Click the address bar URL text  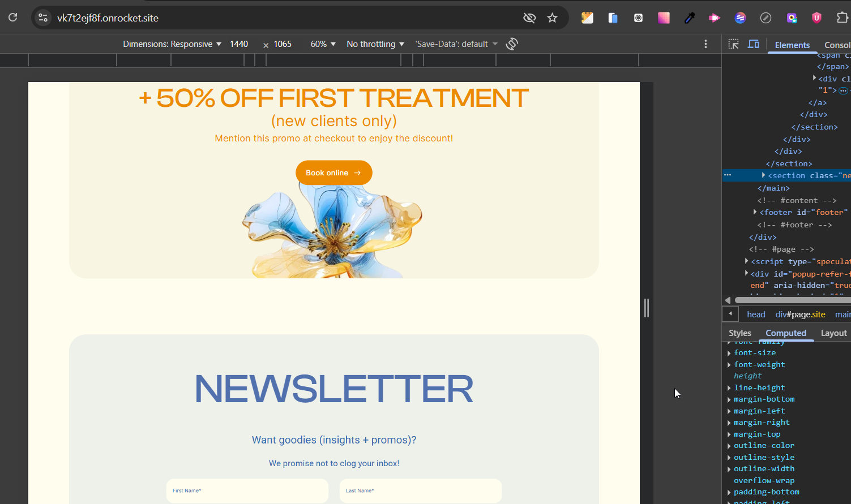click(x=108, y=18)
